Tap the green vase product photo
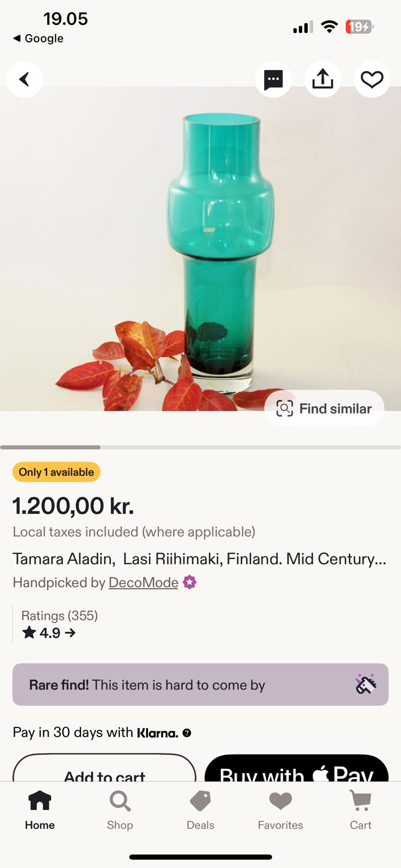 (220, 250)
